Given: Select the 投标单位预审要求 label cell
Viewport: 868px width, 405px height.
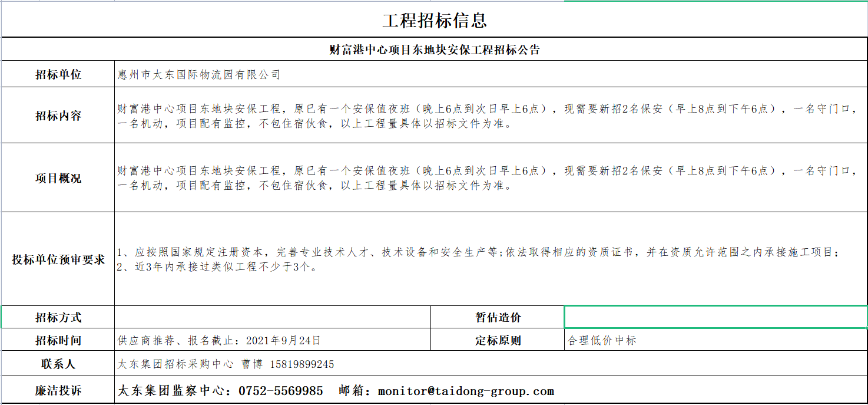Looking at the screenshot, I should coord(58,259).
